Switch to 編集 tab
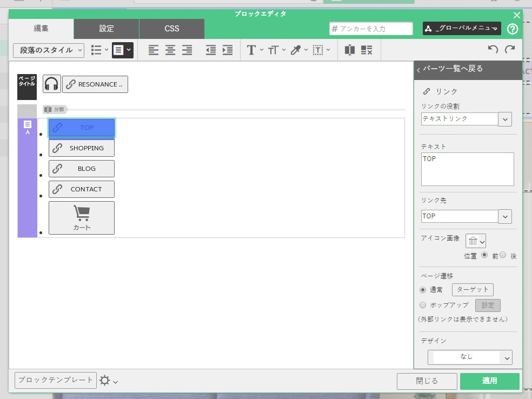 [x=41, y=29]
